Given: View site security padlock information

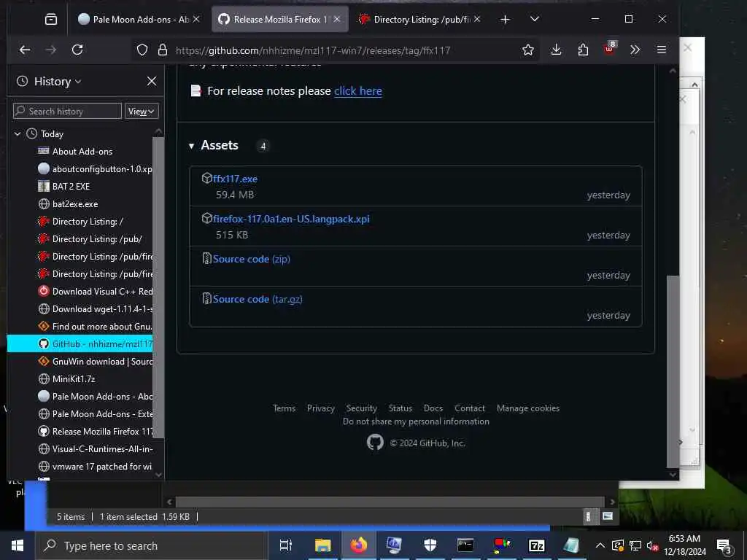Looking at the screenshot, I should tap(163, 50).
